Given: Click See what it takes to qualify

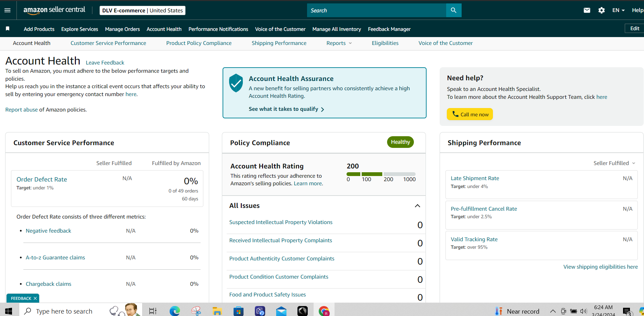Looking at the screenshot, I should tap(286, 109).
